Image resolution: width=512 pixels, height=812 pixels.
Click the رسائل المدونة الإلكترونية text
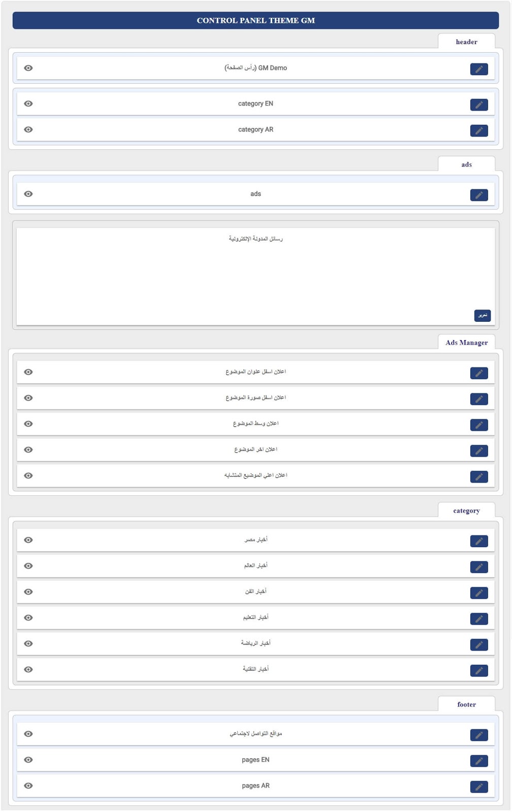tap(255, 239)
